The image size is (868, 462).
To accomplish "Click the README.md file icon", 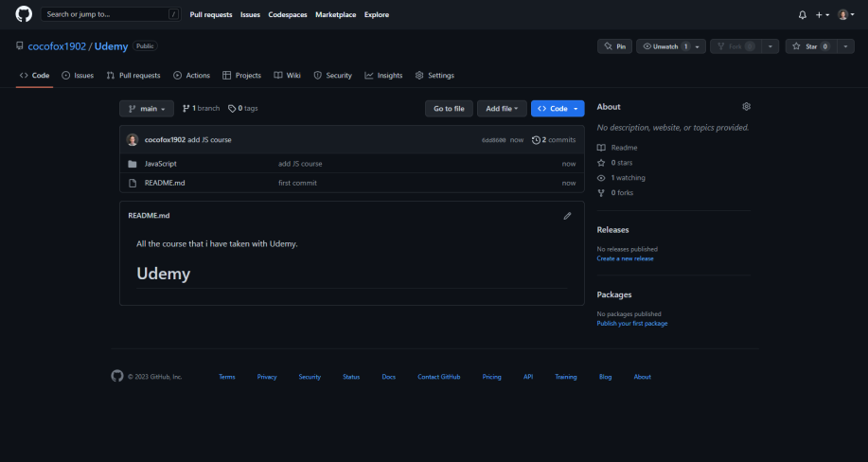I will (x=133, y=183).
